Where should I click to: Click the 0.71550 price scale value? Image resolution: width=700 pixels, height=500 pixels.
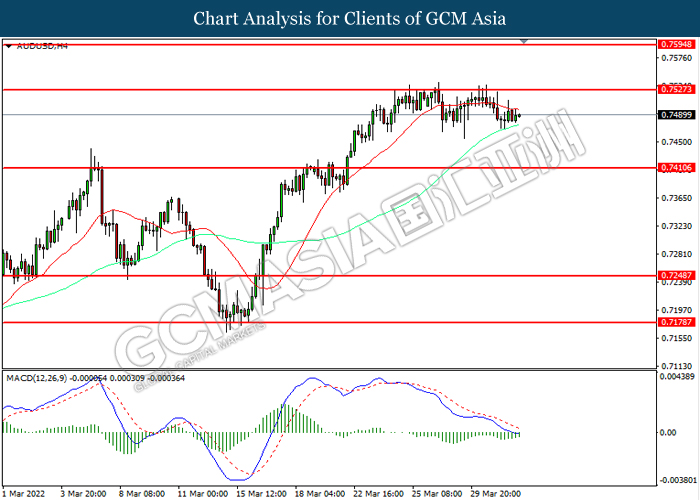tap(676, 338)
